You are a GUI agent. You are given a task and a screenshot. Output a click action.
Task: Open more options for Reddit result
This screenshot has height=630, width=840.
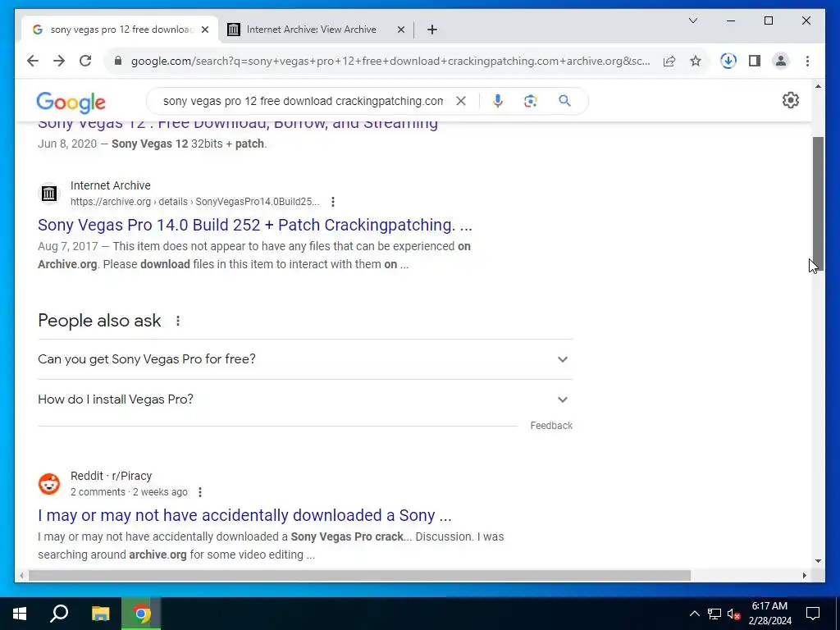200,492
